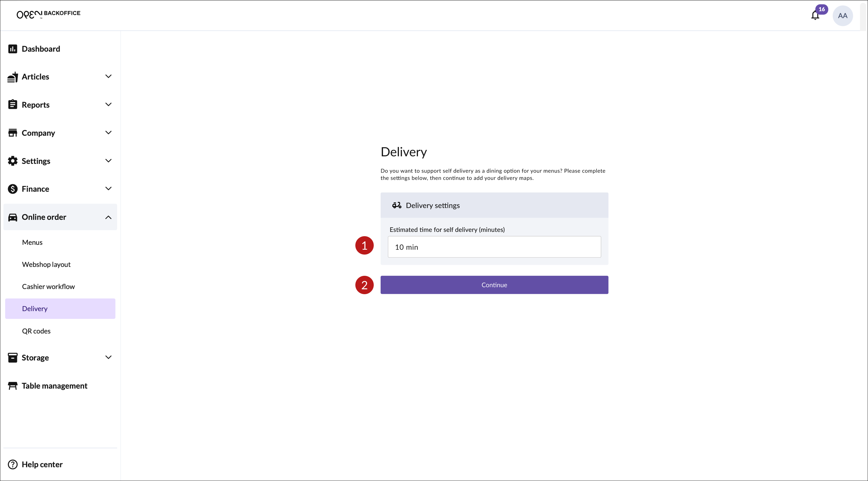Focus the estimated self delivery time field
Screen dimensions: 868x481
click(x=494, y=247)
